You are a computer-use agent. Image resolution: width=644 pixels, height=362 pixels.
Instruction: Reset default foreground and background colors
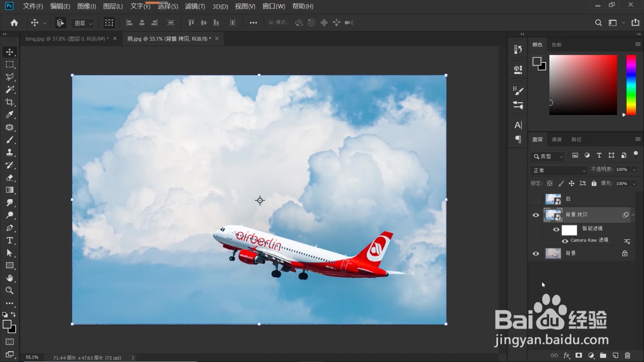5,315
